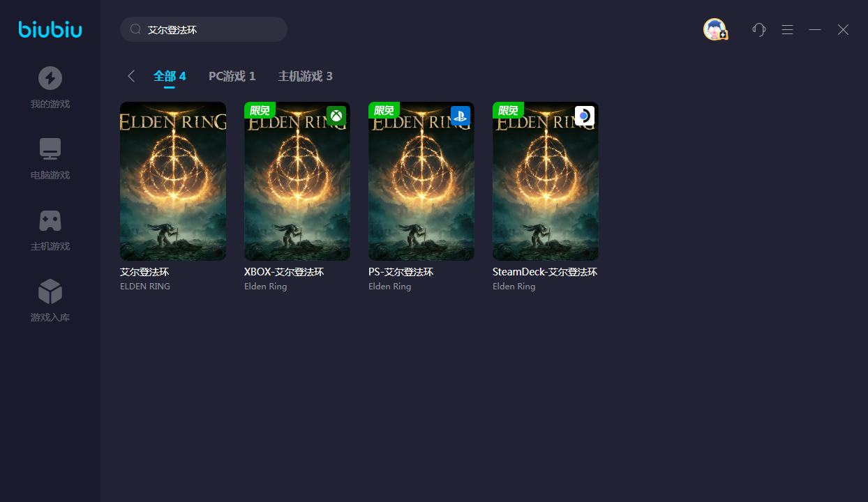Open the hamburger menu icon
The image size is (868, 502).
pyautogui.click(x=787, y=29)
